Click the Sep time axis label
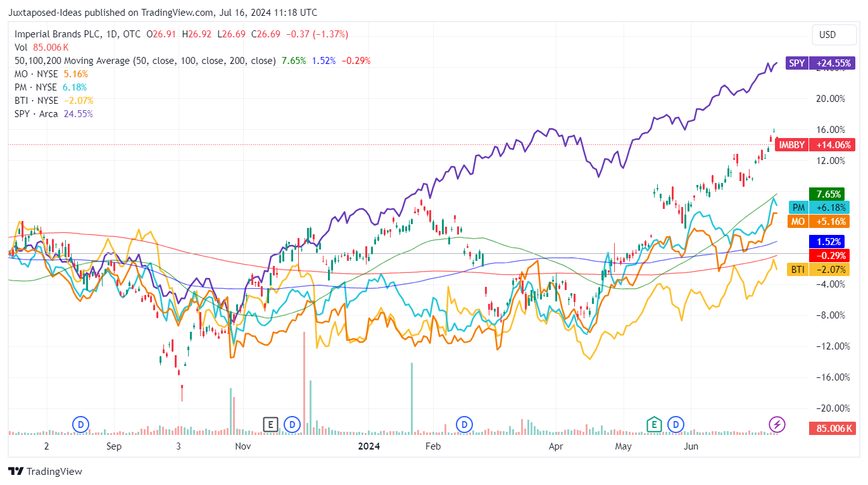868x485 pixels. point(114,446)
